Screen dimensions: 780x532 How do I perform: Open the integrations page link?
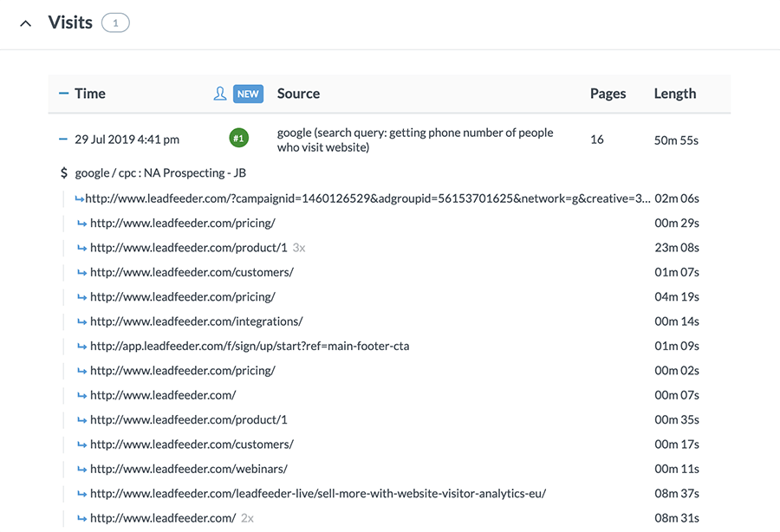click(197, 321)
